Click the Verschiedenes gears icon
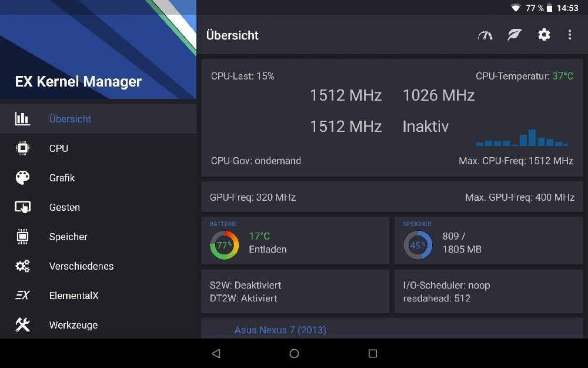The width and height of the screenshot is (588, 368). click(x=22, y=266)
